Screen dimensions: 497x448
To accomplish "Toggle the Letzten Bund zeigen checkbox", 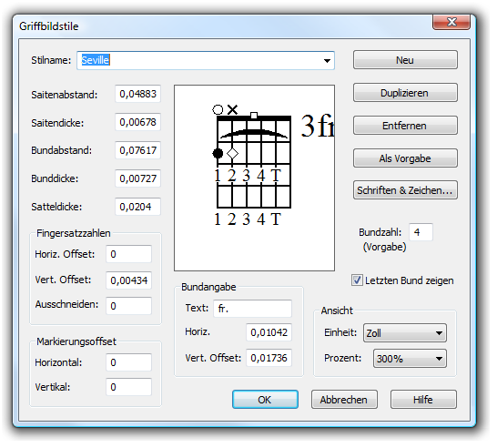I will click(x=357, y=280).
